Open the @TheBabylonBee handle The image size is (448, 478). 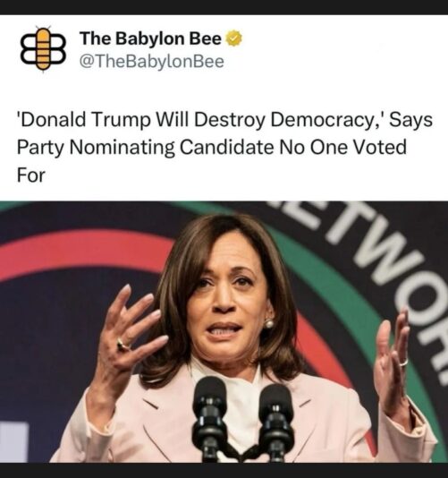(x=152, y=62)
